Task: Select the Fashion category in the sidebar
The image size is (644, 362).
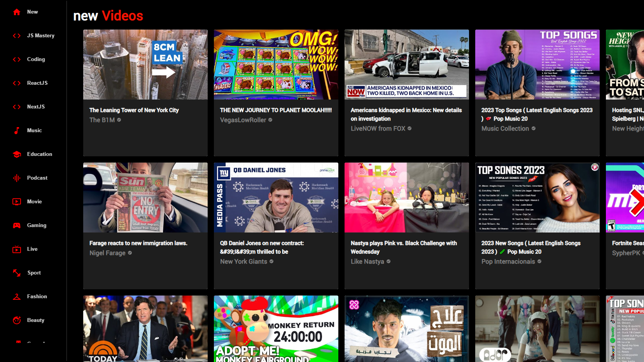Action: coord(37,296)
